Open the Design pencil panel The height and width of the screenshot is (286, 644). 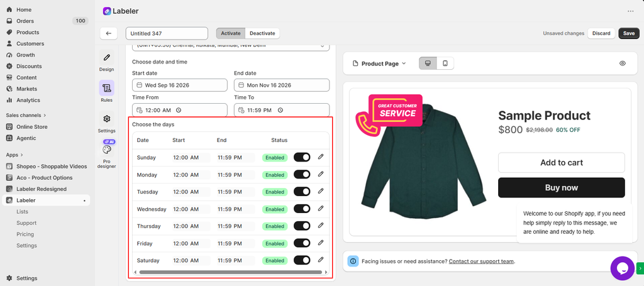(106, 57)
